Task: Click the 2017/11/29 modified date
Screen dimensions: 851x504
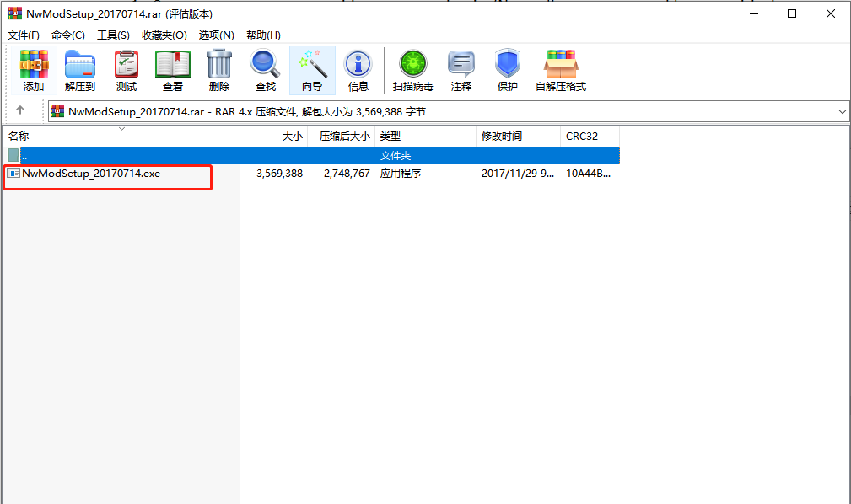Action: coord(518,174)
